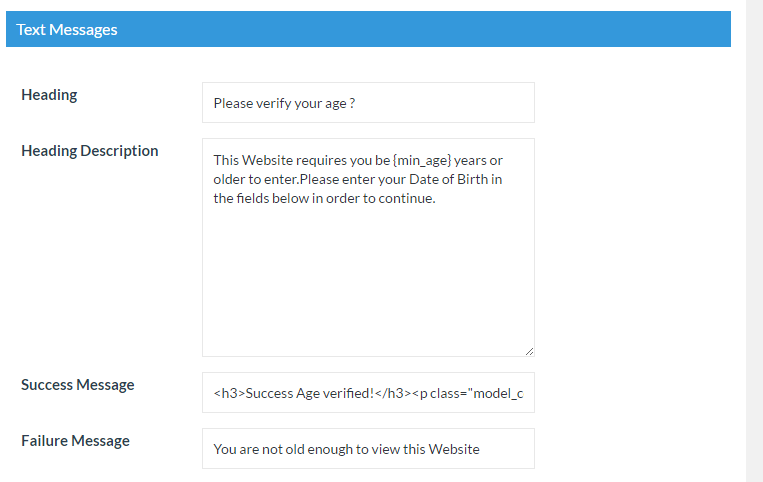Click the Heading Description label
Screen dimensions: 763x482
tap(90, 151)
